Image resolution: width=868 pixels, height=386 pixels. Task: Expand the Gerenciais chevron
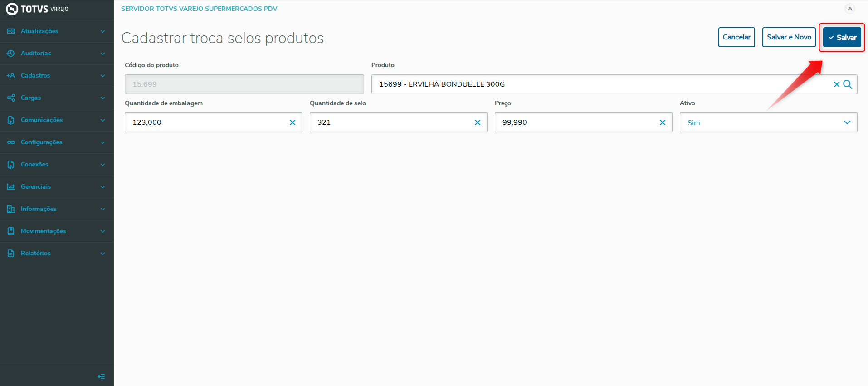[103, 187]
